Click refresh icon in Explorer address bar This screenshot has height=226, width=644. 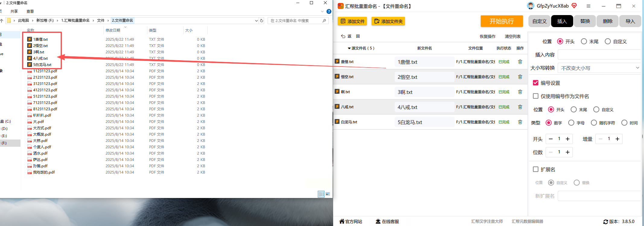tap(262, 20)
